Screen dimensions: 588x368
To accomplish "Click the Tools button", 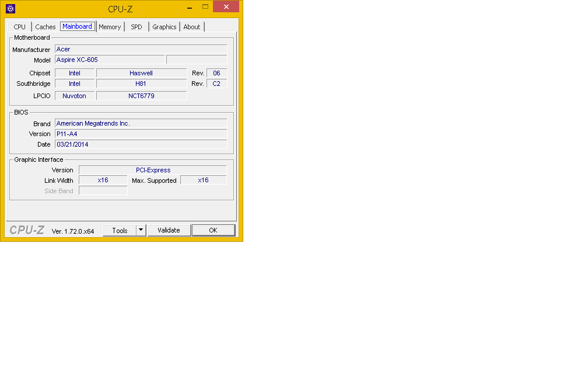I will point(120,231).
